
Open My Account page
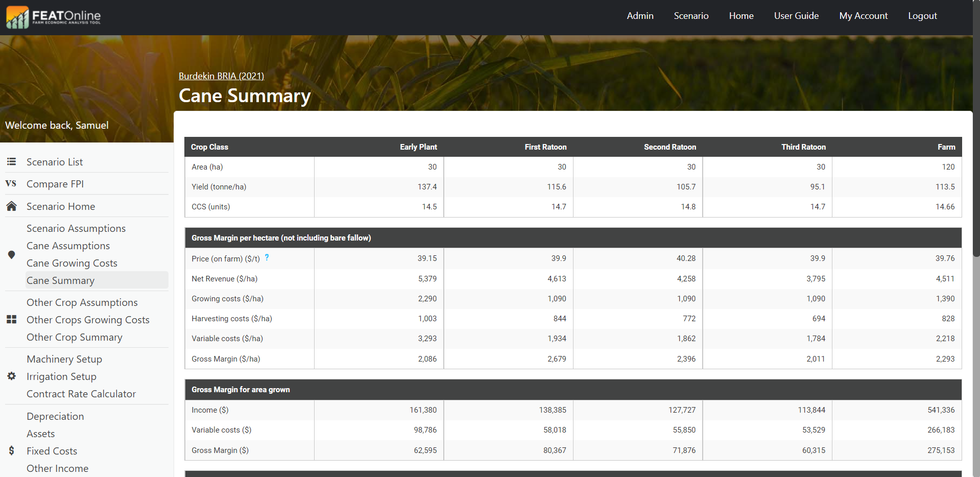pos(863,16)
